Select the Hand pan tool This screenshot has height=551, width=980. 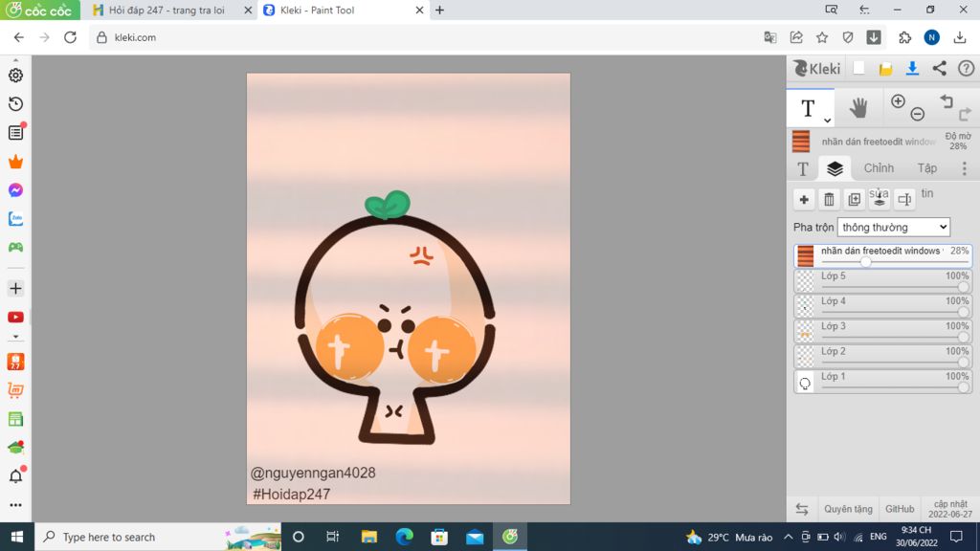(858, 108)
